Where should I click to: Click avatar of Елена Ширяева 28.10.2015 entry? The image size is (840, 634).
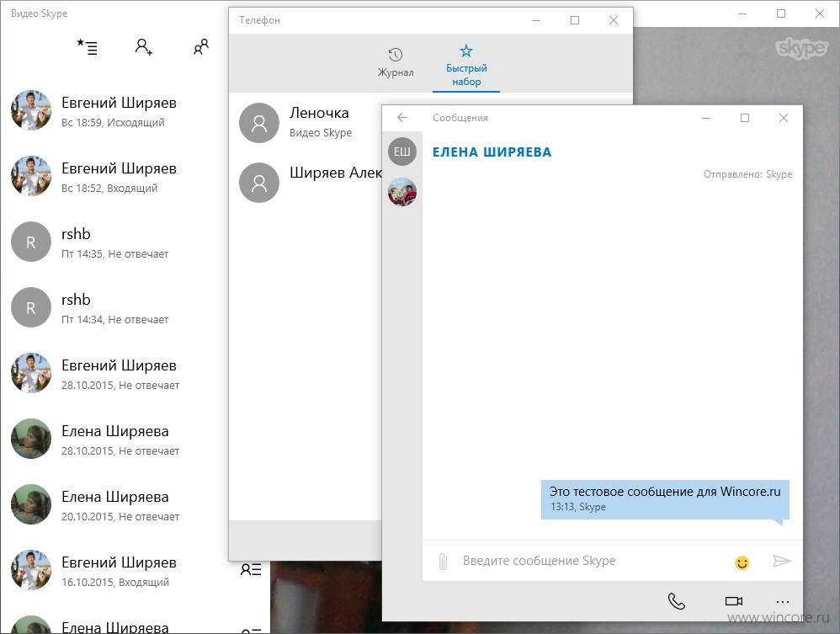click(x=31, y=439)
